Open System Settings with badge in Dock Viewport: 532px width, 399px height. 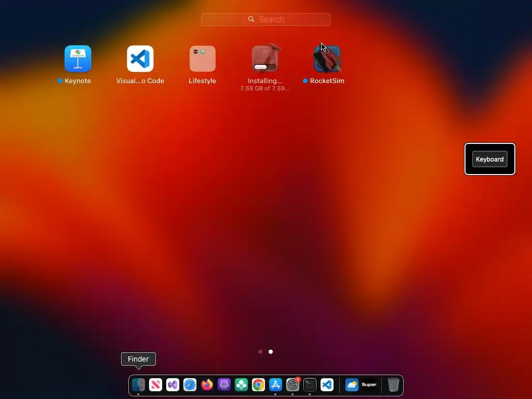point(292,385)
